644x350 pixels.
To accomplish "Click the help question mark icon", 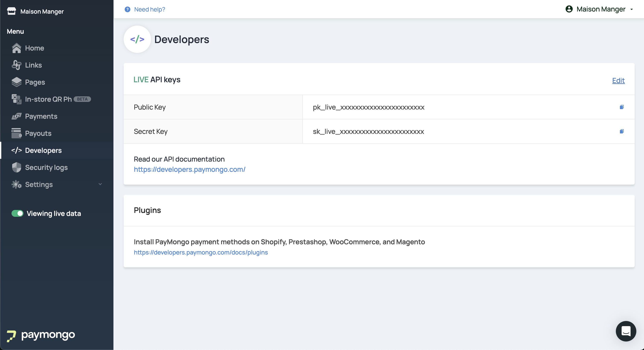I will (x=128, y=9).
